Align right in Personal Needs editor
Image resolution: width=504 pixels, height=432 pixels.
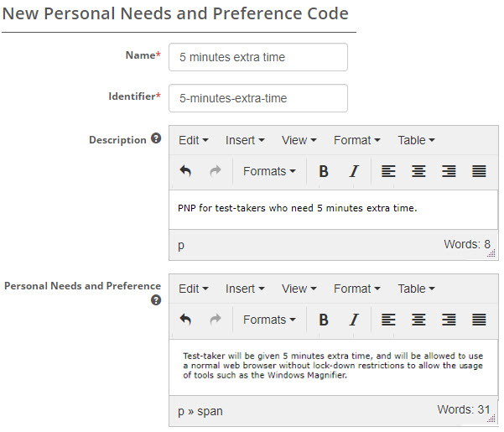449,320
